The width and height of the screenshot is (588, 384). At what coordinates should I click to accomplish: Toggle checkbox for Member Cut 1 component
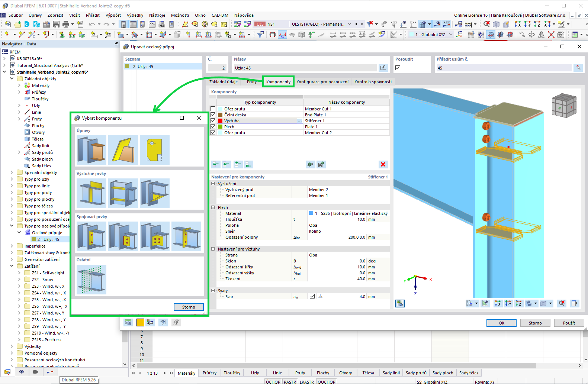[x=213, y=109]
